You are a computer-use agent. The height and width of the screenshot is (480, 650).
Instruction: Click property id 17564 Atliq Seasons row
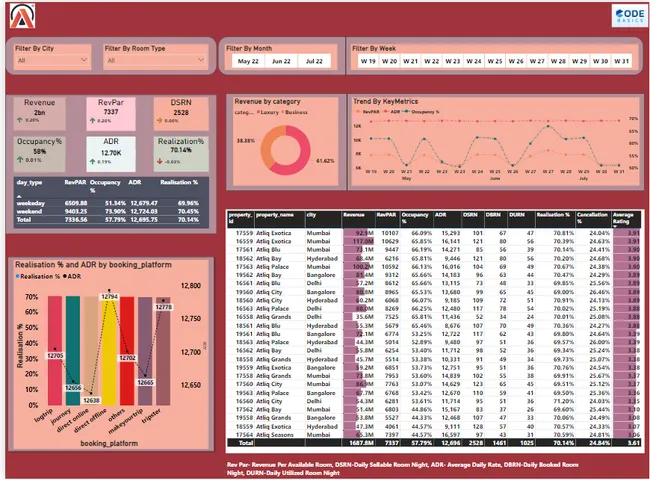(434, 435)
